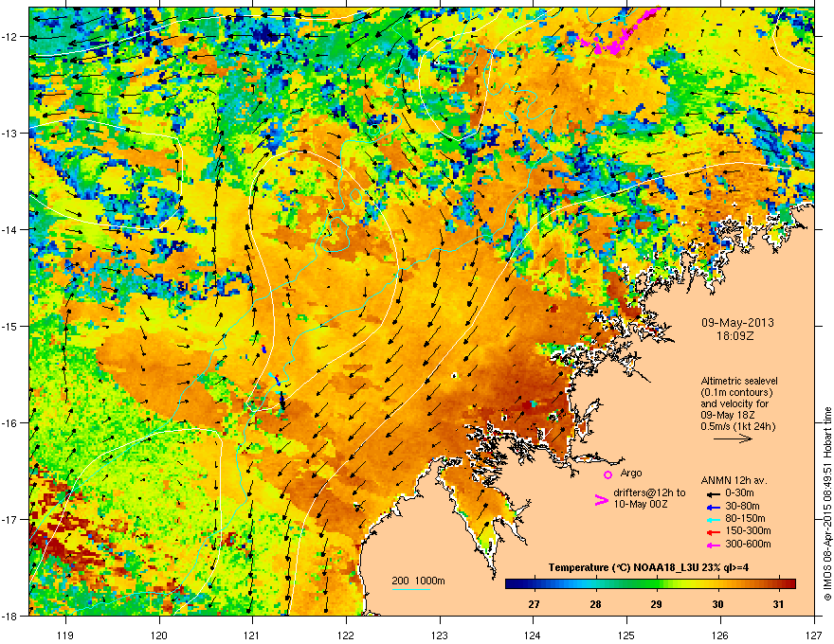This screenshot has height=644, width=834.
Task: Click the magenta 300-600m arrow in ANMN legend
Action: click(713, 545)
